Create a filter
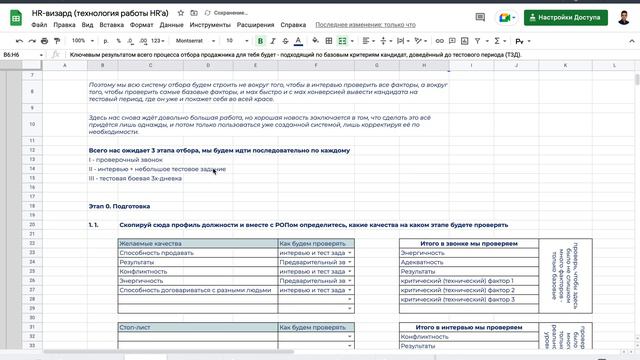 pyautogui.click(x=478, y=41)
